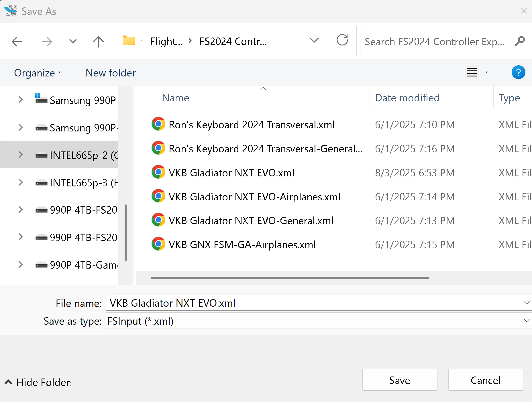The image size is (532, 402).
Task: Click the Cancel button
Action: [486, 380]
